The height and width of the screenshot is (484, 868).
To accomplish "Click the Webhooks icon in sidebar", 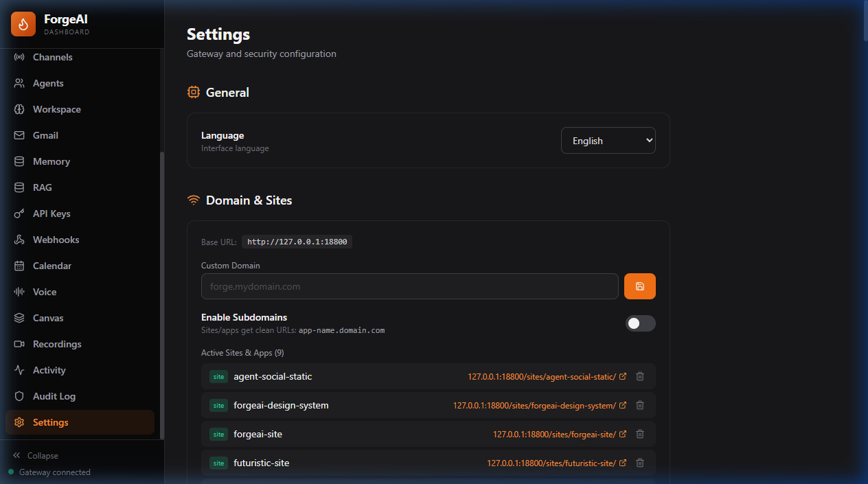I will tap(19, 240).
